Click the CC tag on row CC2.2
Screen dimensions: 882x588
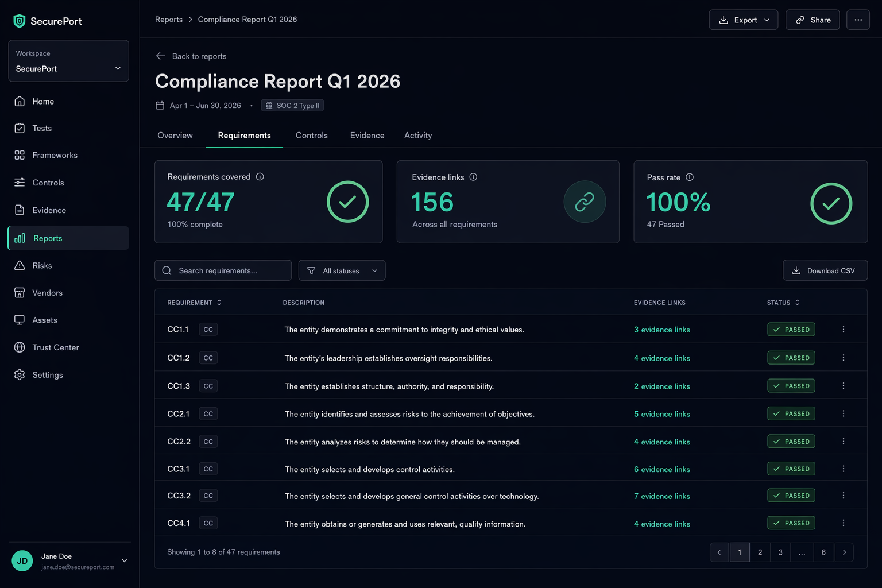tap(208, 442)
